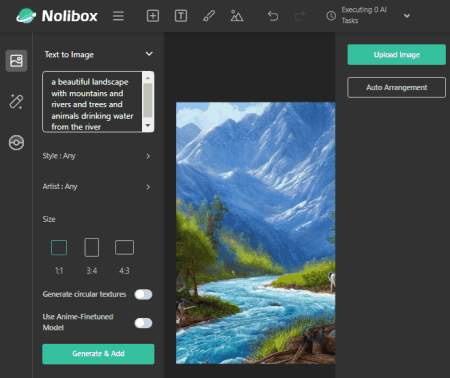Enable Generate circular textures toggle
Image resolution: width=450 pixels, height=378 pixels.
(143, 294)
